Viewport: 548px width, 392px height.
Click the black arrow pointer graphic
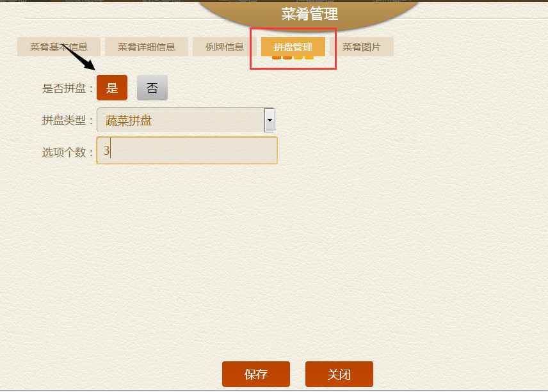(79, 58)
